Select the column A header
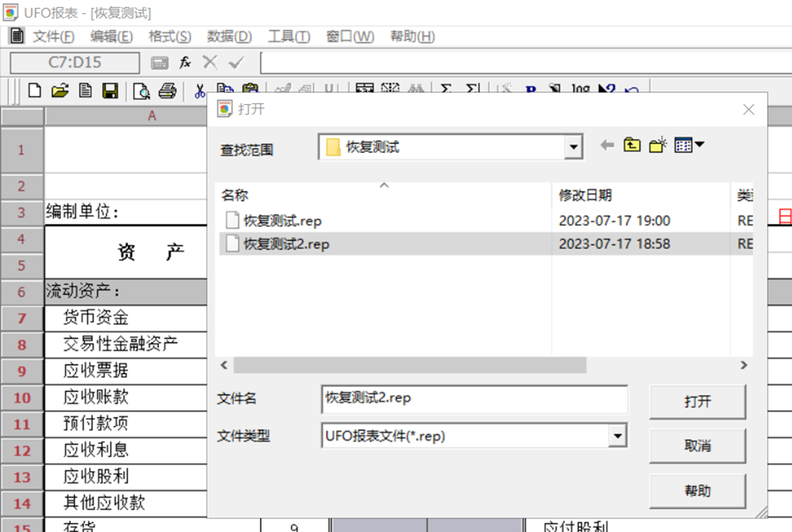 127,116
